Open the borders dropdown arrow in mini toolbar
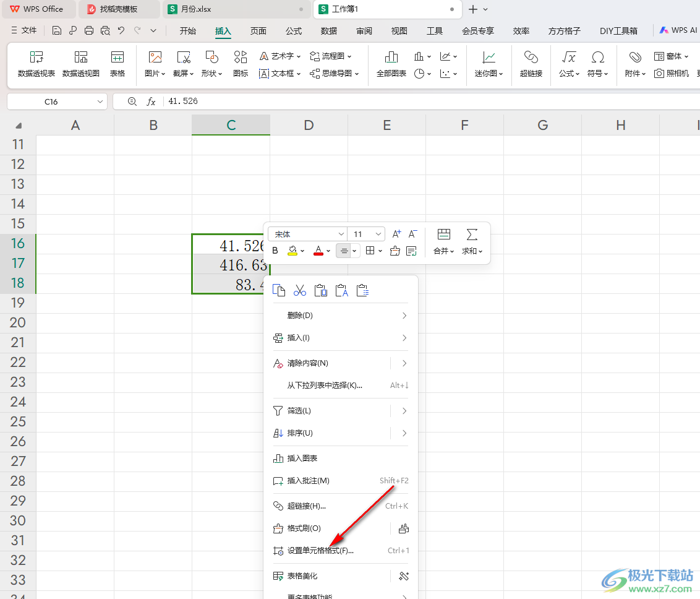The height and width of the screenshot is (599, 700). [x=380, y=251]
